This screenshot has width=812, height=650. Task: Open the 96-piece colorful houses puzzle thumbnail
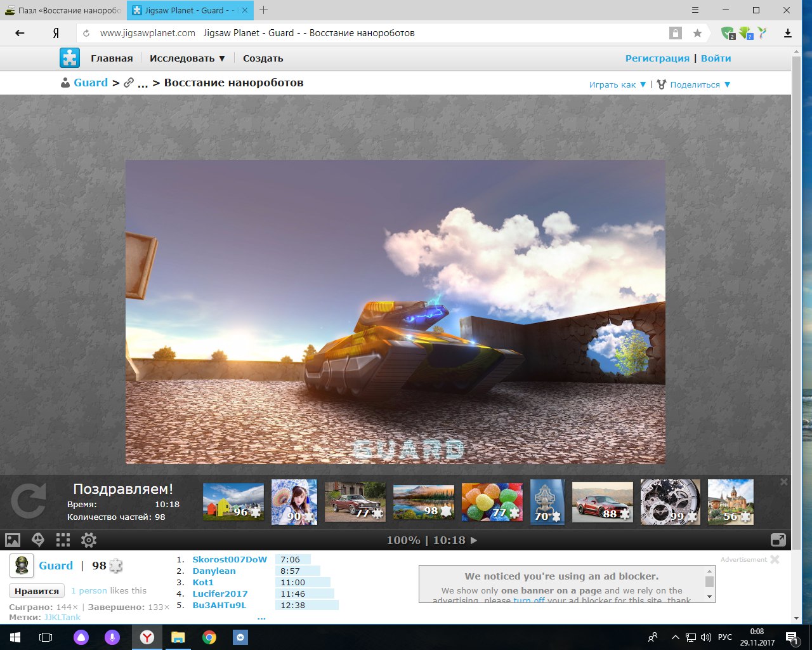click(233, 501)
